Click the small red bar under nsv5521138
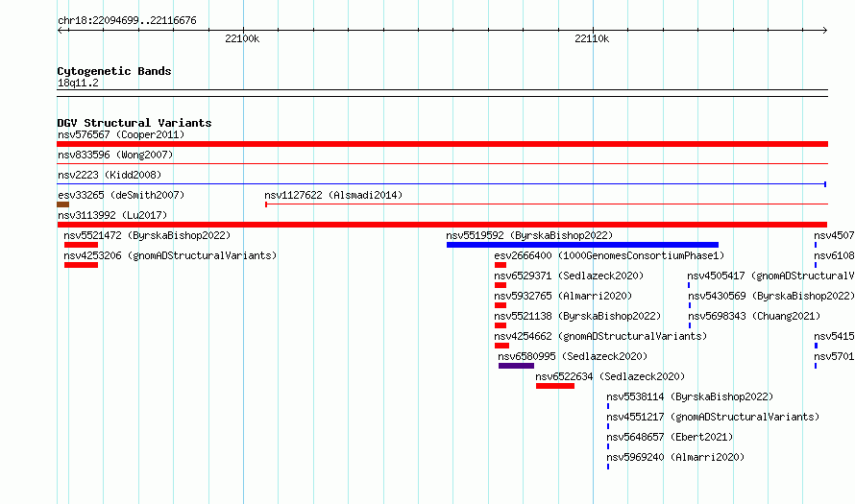 [501, 325]
